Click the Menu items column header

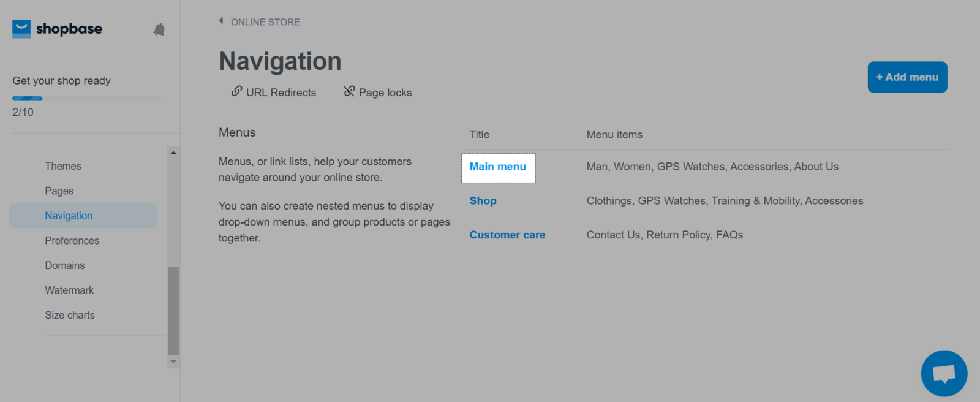[x=614, y=135]
